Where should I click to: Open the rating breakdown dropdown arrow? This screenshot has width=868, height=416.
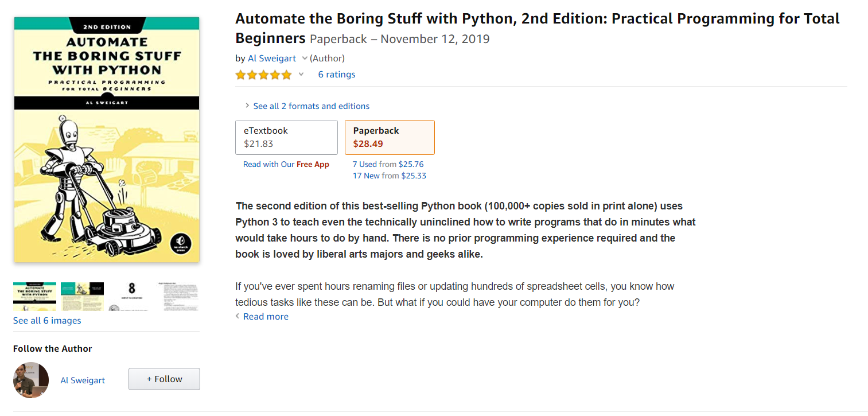pyautogui.click(x=301, y=75)
